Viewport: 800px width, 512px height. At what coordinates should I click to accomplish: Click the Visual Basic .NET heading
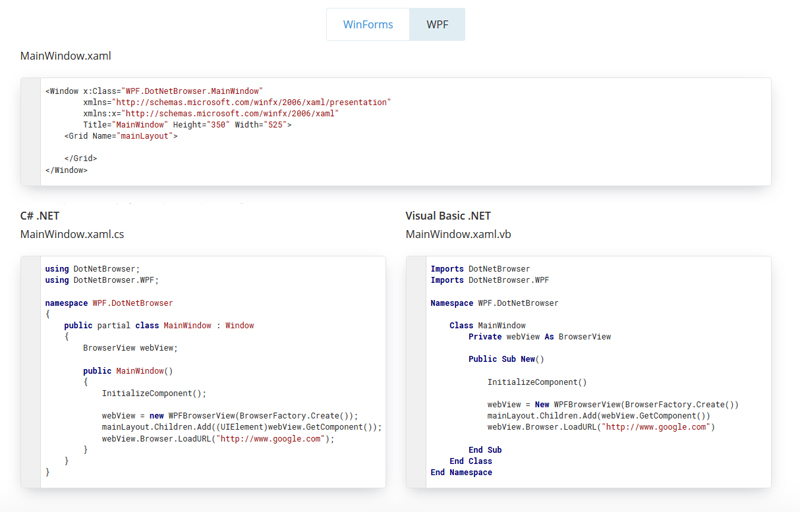pos(448,216)
